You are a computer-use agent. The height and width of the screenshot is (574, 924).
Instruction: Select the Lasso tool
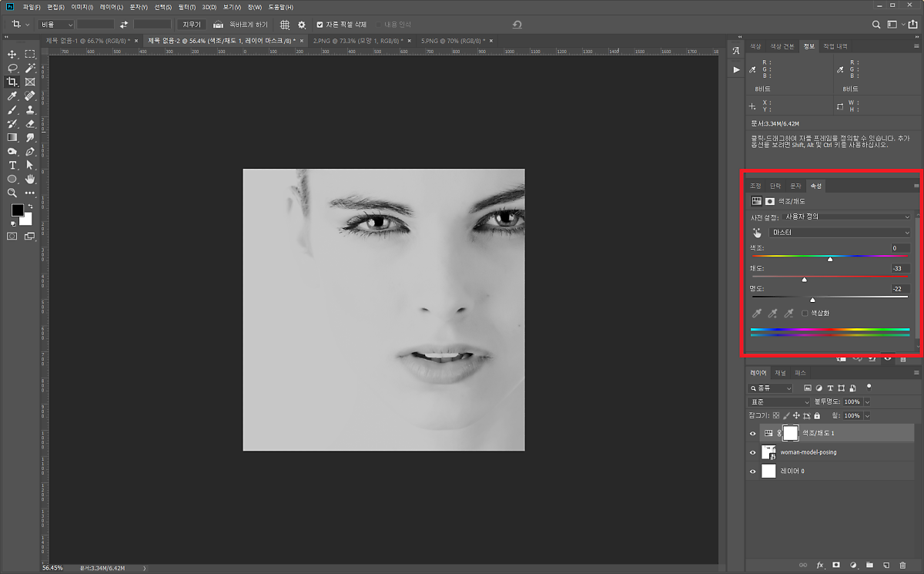click(12, 68)
